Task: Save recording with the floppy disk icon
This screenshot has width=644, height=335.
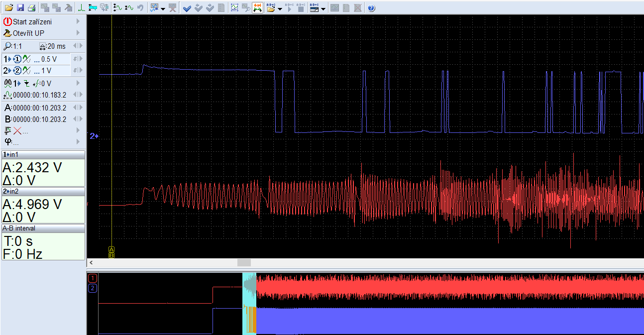Action: coord(20,8)
